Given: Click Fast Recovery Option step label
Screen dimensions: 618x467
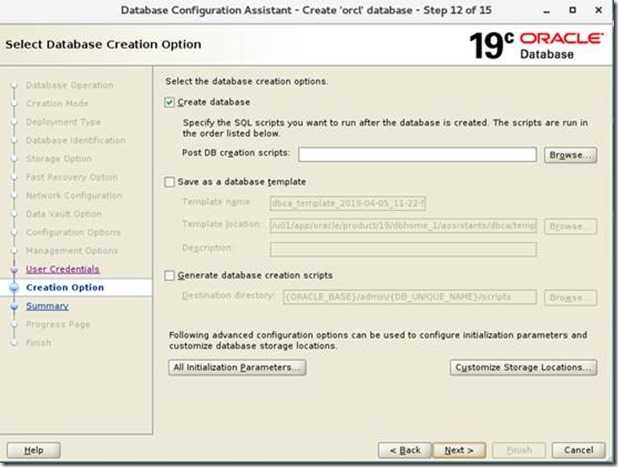Looking at the screenshot, I should pyautogui.click(x=72, y=177).
